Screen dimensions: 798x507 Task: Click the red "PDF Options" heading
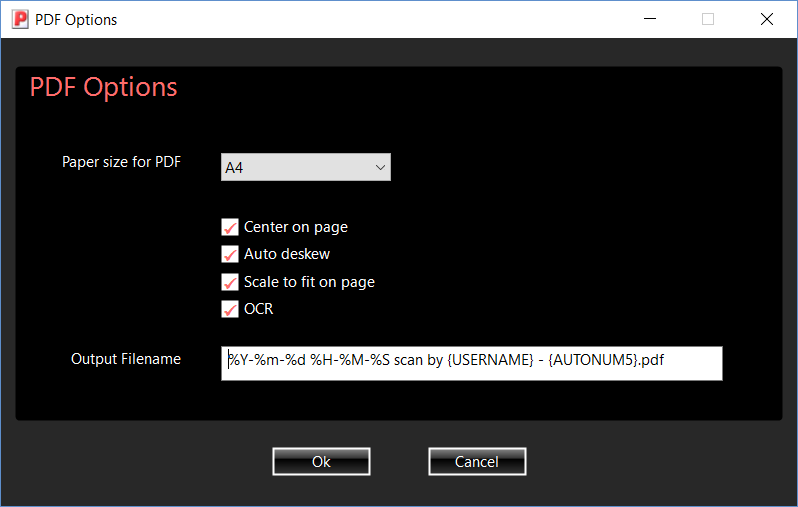pyautogui.click(x=103, y=87)
